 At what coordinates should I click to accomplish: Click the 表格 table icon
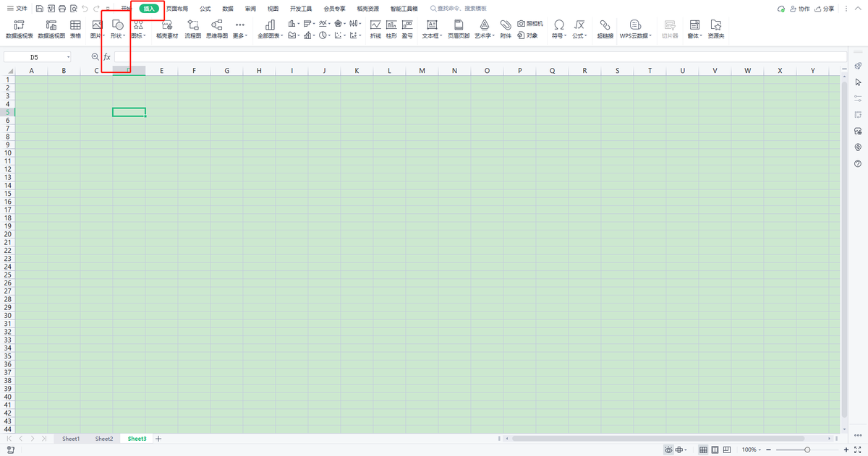75,29
